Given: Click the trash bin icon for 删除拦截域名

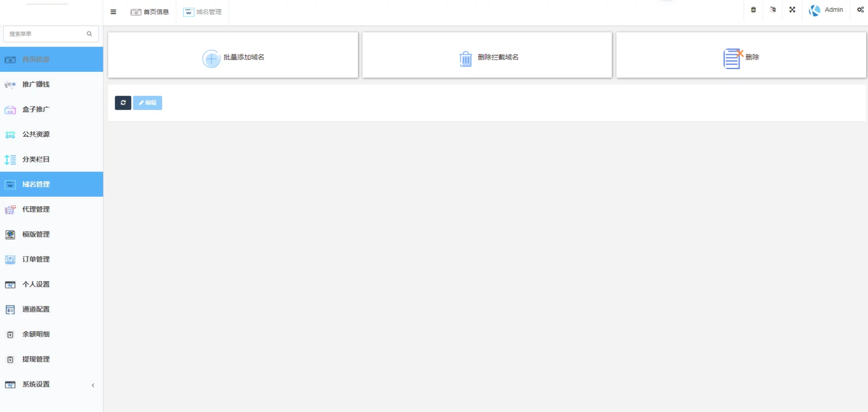Looking at the screenshot, I should point(466,59).
